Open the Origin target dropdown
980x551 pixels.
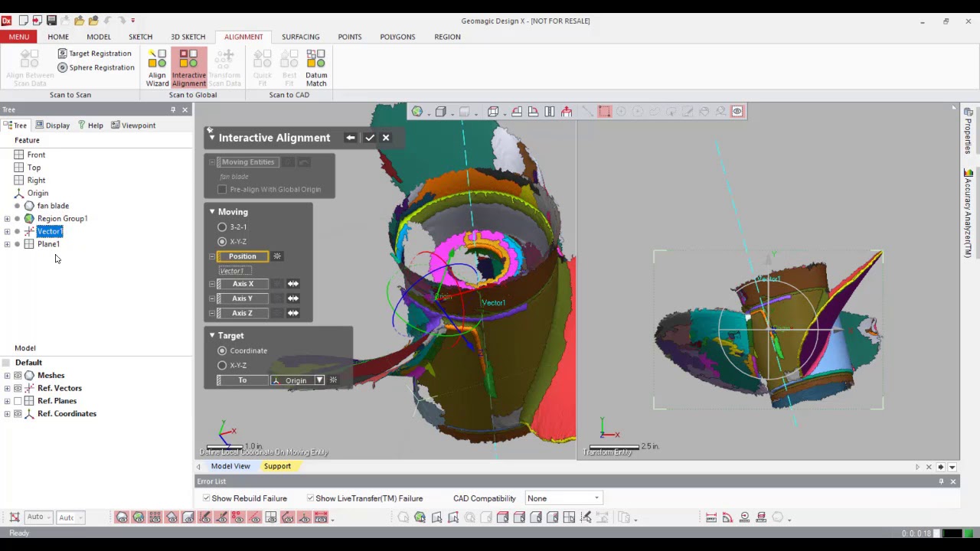pyautogui.click(x=319, y=380)
